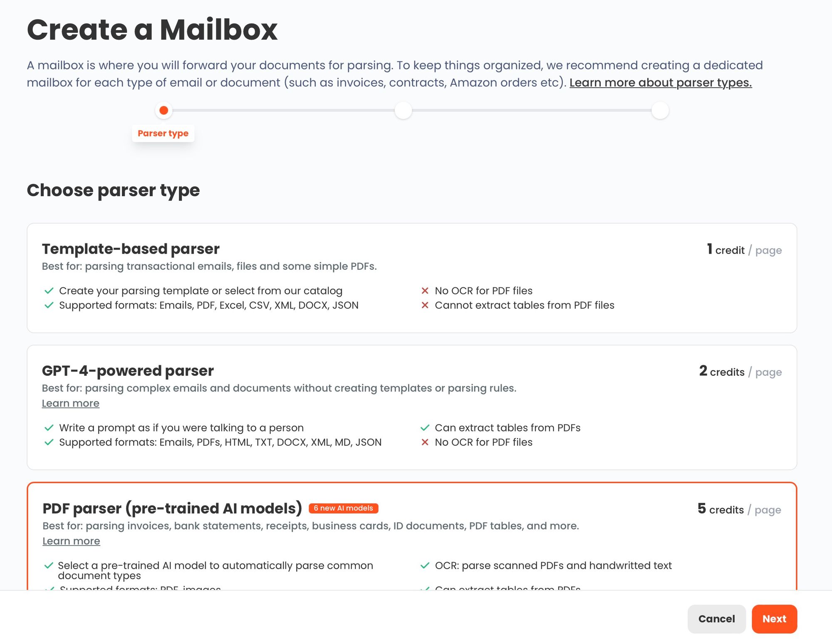This screenshot has width=832, height=644.
Task: Click red X in GPT-4 parser 'No OCR' row
Action: pyautogui.click(x=425, y=442)
